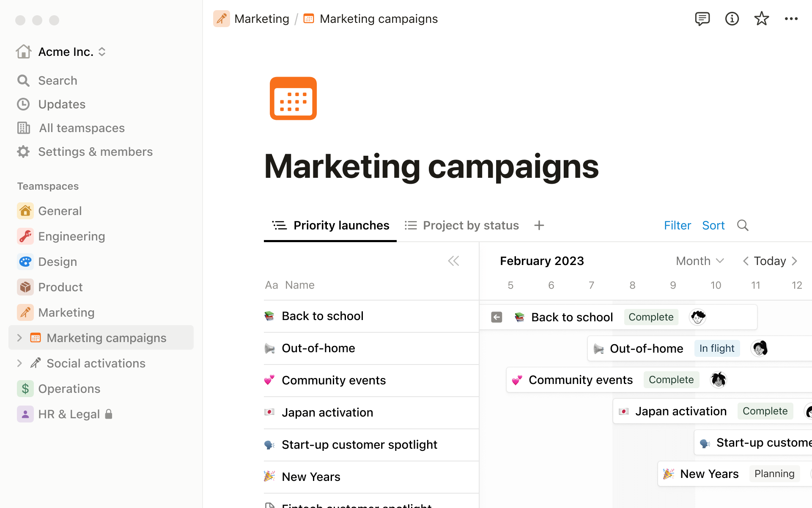The height and width of the screenshot is (508, 812).
Task: Expand the Marketing campaigns tree item
Action: [x=19, y=338]
